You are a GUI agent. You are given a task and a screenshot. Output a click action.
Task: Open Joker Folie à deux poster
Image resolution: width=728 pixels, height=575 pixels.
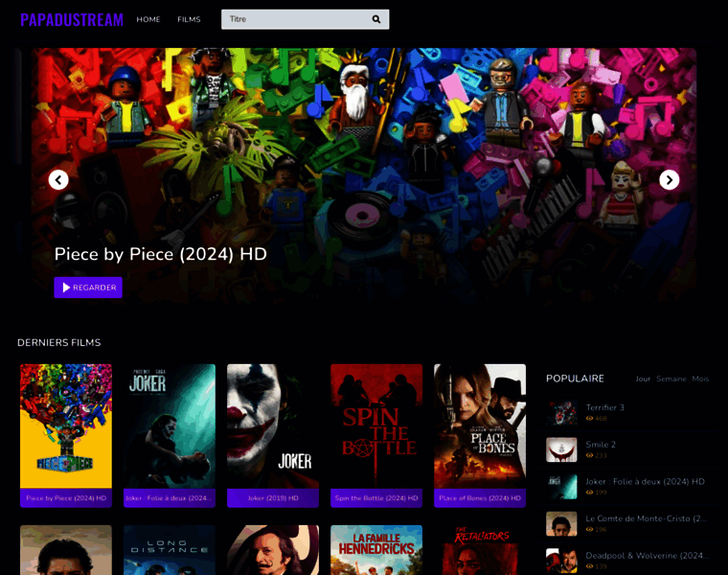click(x=170, y=425)
